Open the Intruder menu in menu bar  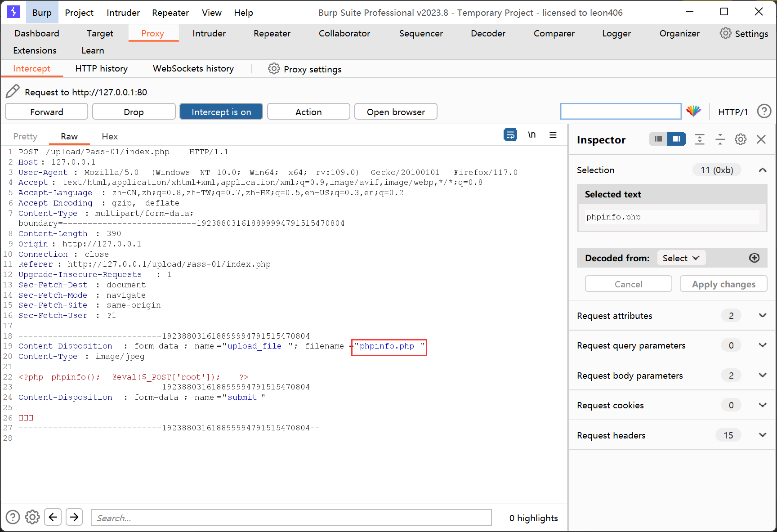click(x=123, y=13)
